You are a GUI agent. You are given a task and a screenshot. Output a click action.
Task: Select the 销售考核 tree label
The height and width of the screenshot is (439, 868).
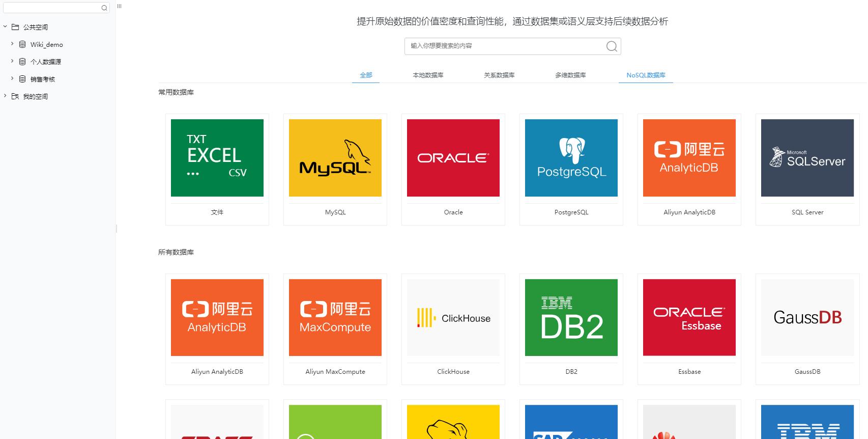pyautogui.click(x=43, y=79)
